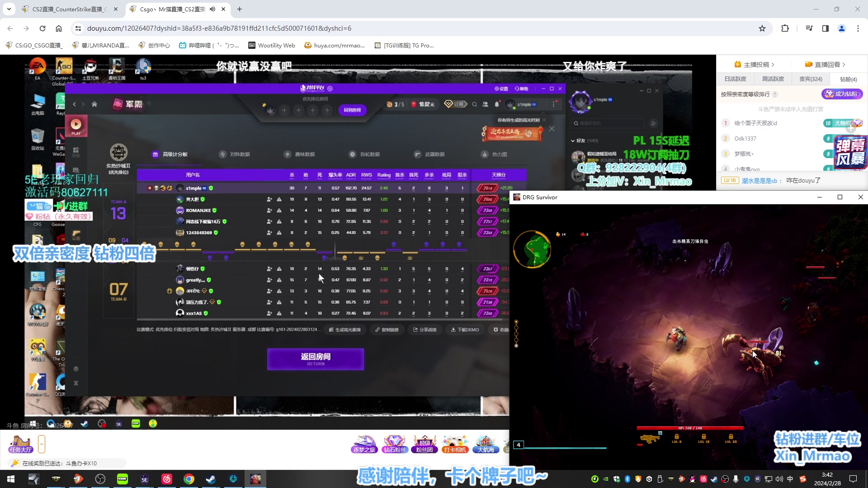Open microphone tray icon
This screenshot has height=488, width=868.
(x=736, y=479)
